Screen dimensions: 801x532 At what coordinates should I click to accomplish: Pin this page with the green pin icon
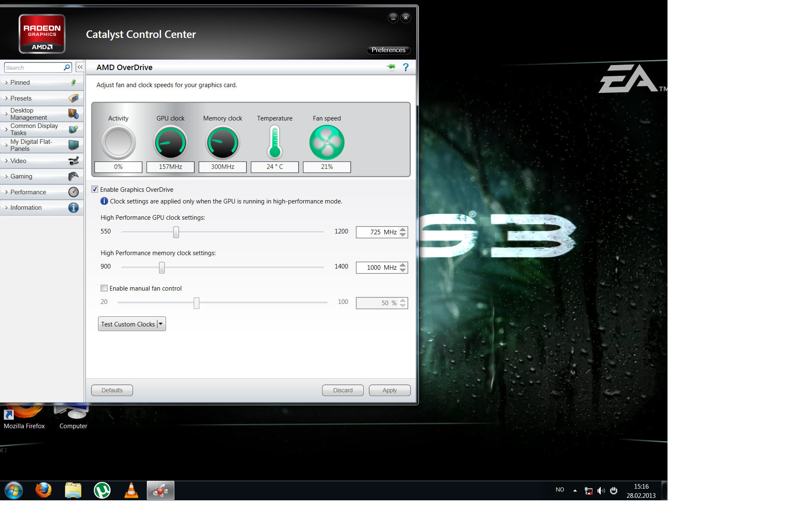pyautogui.click(x=391, y=67)
